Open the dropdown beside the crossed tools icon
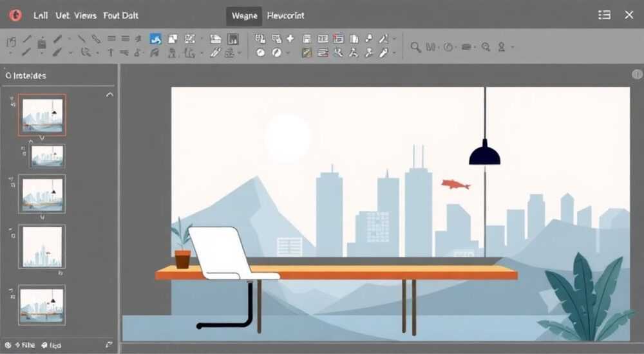Viewport: 644px width, 354px height. click(394, 39)
